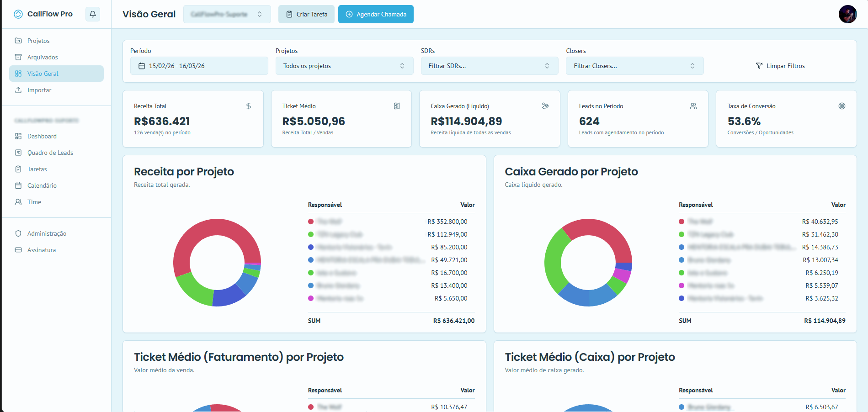Click the card value R$114.904,89
Image resolution: width=868 pixels, height=412 pixels.
(x=466, y=121)
